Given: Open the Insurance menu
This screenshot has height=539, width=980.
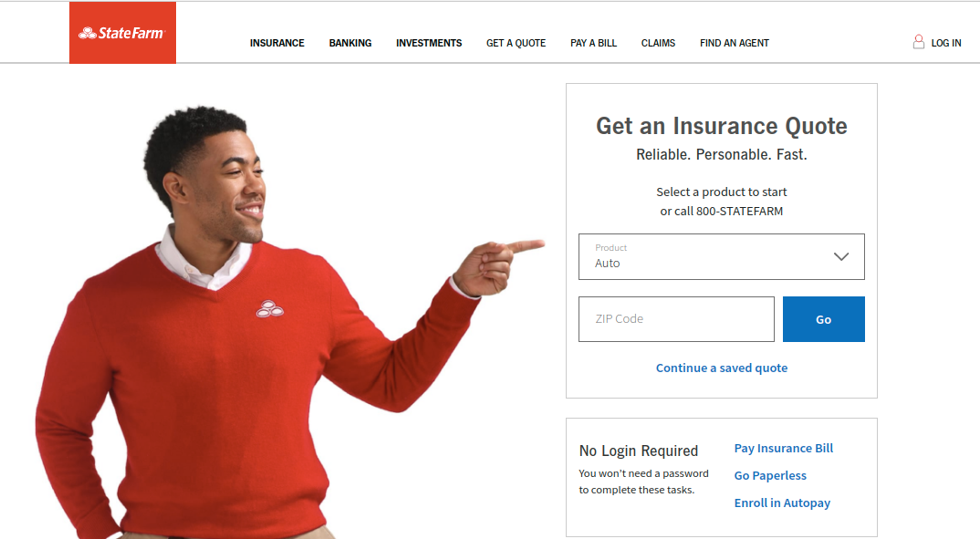Looking at the screenshot, I should coord(276,43).
